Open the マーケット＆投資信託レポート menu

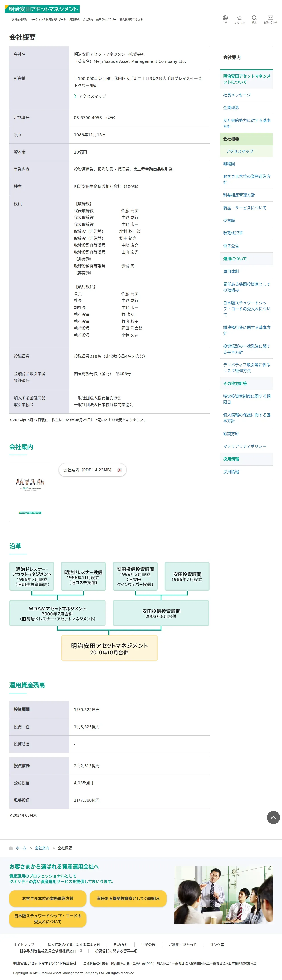pos(48,19)
